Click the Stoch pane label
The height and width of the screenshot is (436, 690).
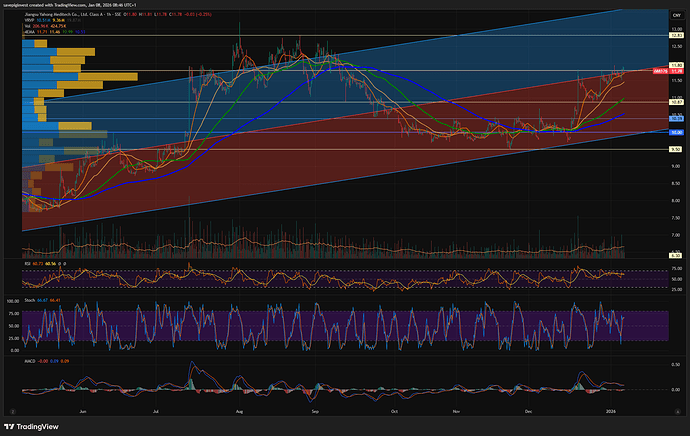click(x=28, y=299)
